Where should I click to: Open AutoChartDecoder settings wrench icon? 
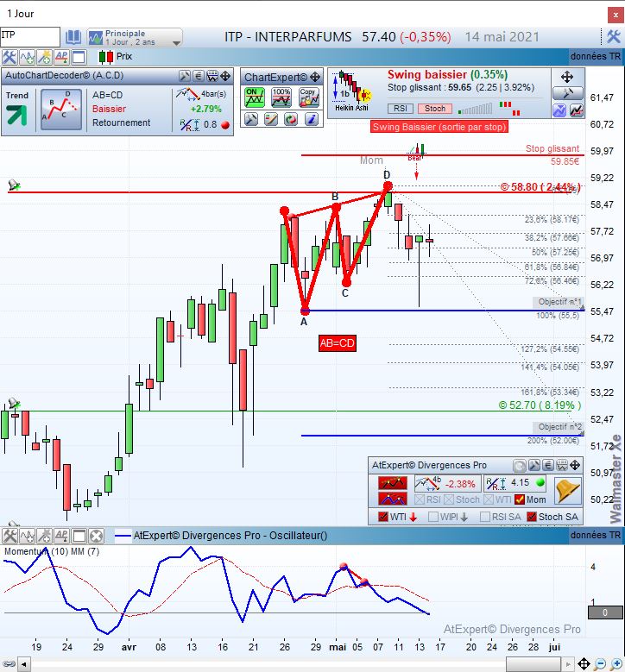tap(185, 76)
